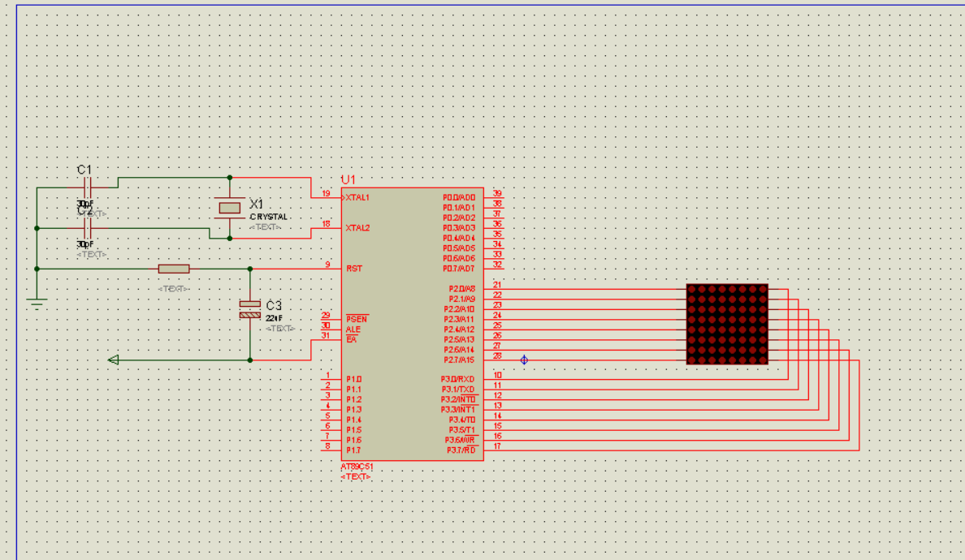
Task: Click pin number 31 at EA
Action: [326, 335]
